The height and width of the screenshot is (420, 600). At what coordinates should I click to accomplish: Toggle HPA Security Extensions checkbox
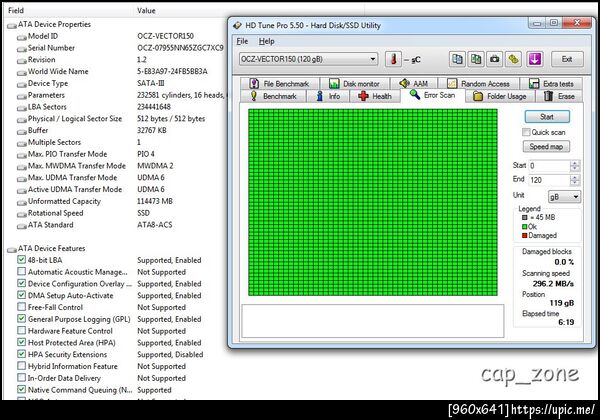21,354
